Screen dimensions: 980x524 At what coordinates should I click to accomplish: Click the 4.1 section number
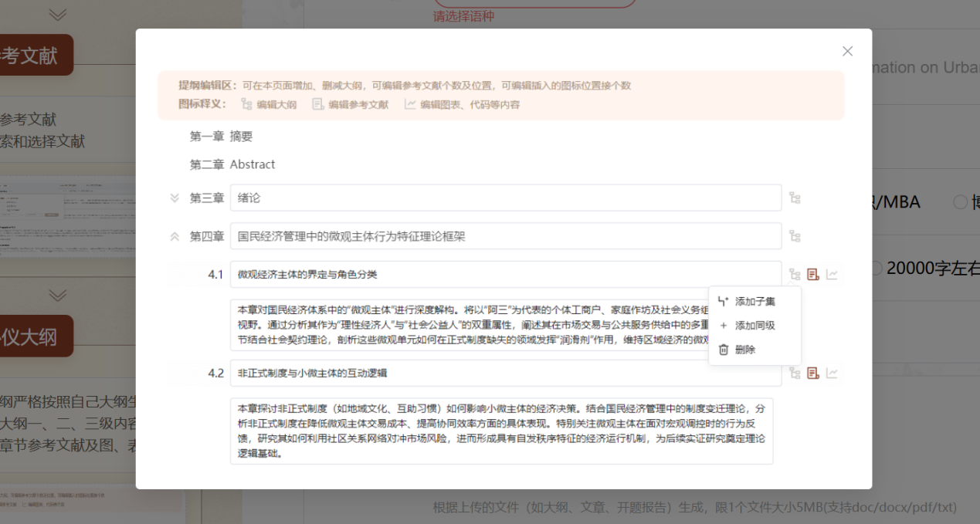pos(215,274)
